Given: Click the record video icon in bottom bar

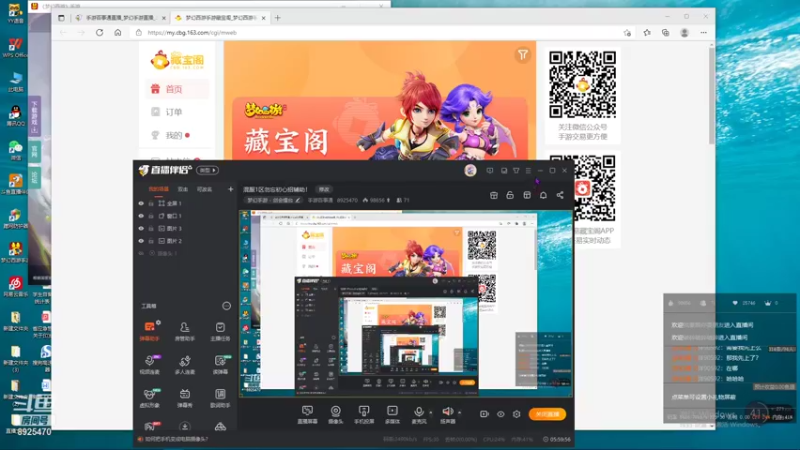Looking at the screenshot, I should coord(484,414).
